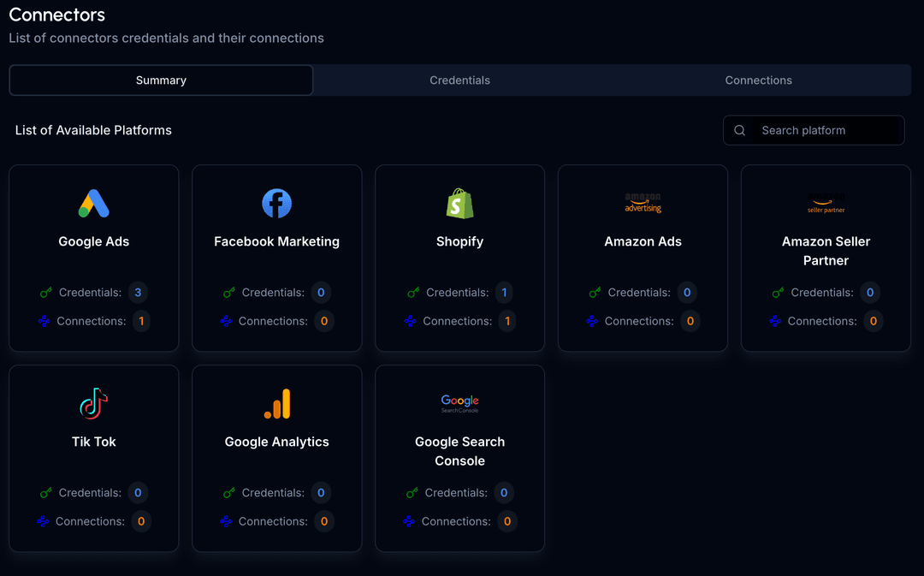This screenshot has width=924, height=576.
Task: Click Google Ads credentials count badge 3
Action: (138, 293)
